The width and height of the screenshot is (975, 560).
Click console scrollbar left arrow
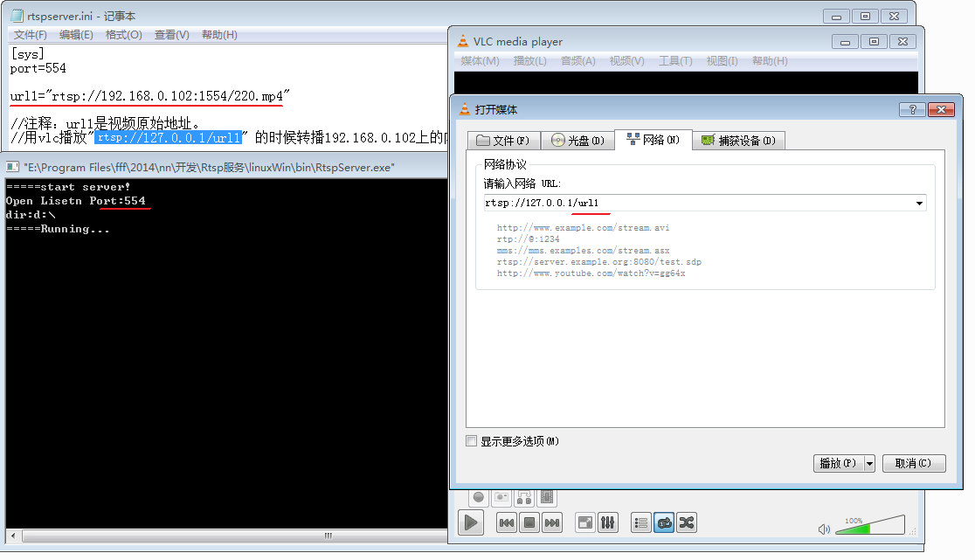click(x=14, y=536)
